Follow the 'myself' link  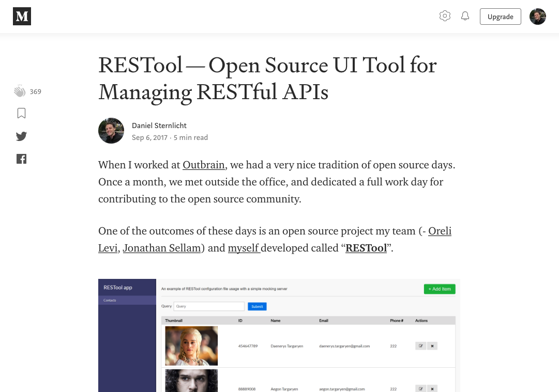[244, 248]
